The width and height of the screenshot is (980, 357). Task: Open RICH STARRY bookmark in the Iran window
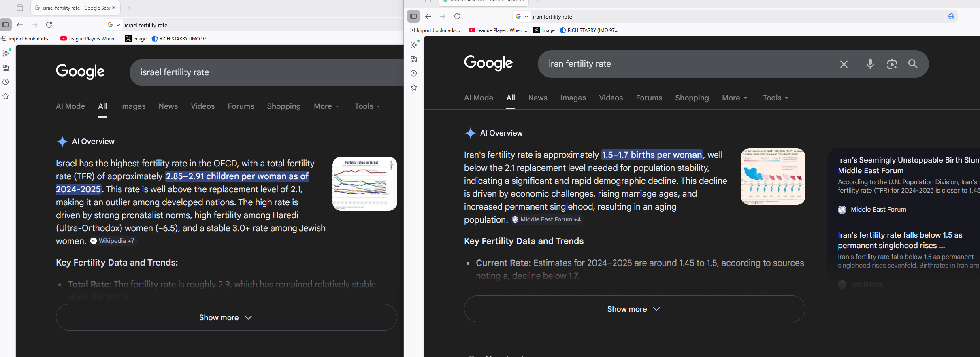click(x=589, y=30)
